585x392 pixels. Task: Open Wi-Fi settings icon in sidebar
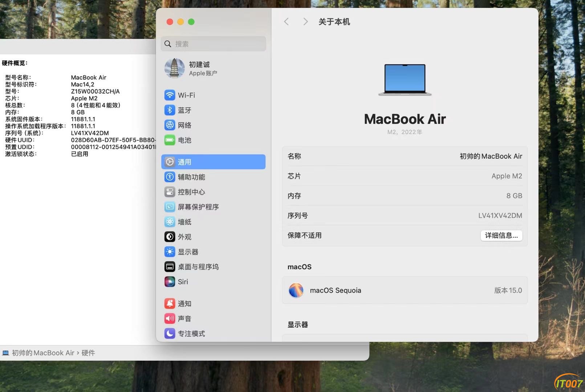click(x=170, y=95)
